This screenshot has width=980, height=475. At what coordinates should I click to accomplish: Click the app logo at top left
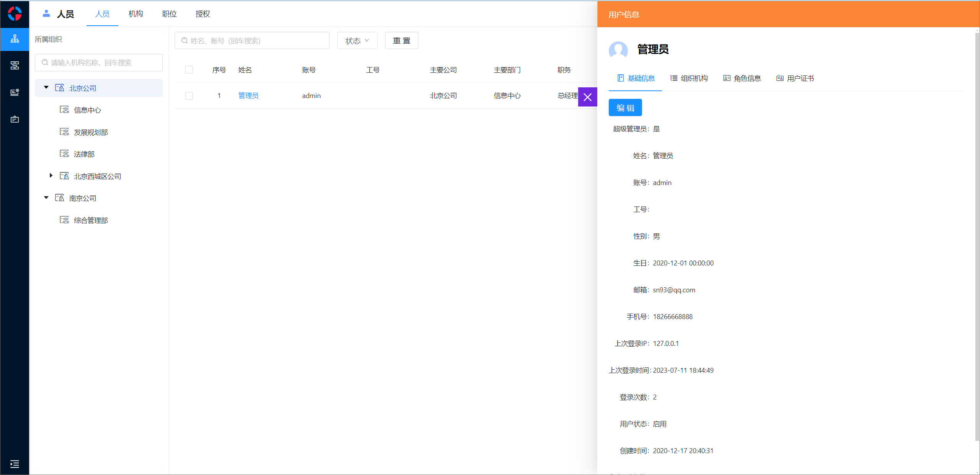pos(15,14)
